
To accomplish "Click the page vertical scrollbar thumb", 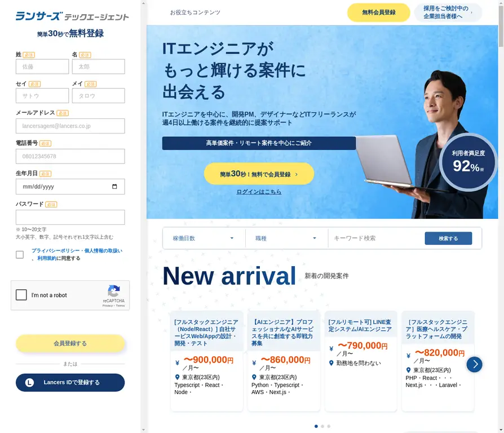I will pyautogui.click(x=501, y=26).
